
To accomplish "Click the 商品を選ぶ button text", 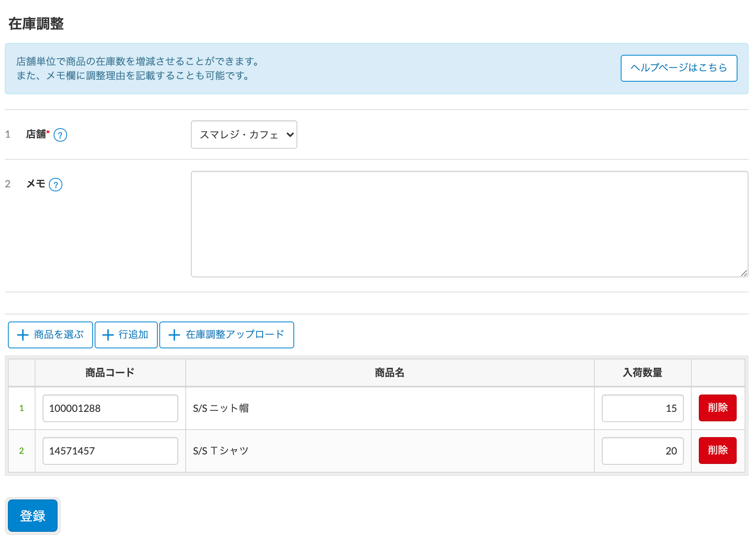I will [x=58, y=335].
